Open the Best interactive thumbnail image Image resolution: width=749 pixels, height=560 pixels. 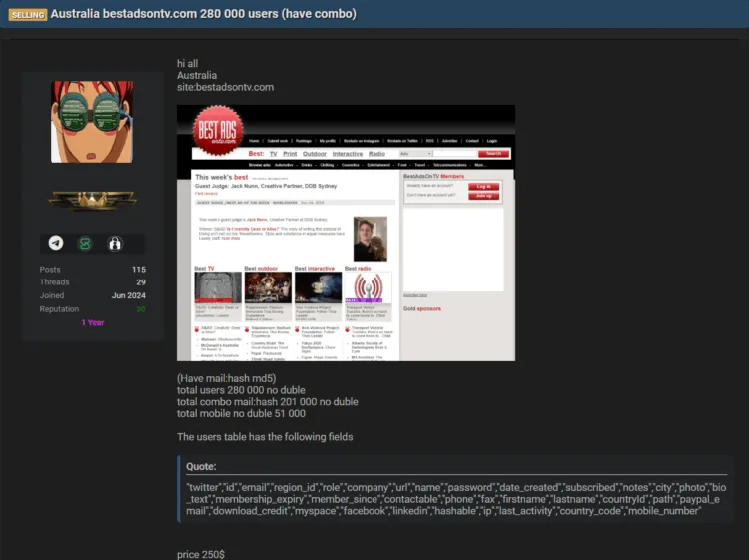[319, 287]
